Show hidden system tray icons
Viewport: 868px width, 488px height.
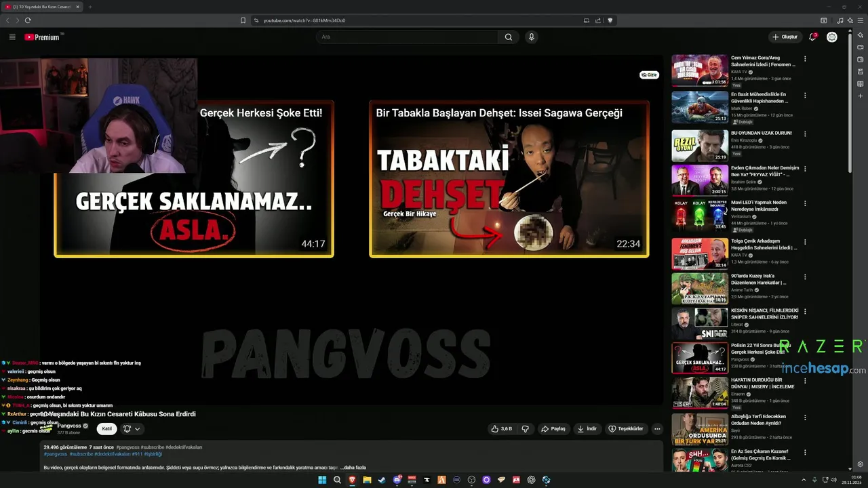click(x=804, y=480)
